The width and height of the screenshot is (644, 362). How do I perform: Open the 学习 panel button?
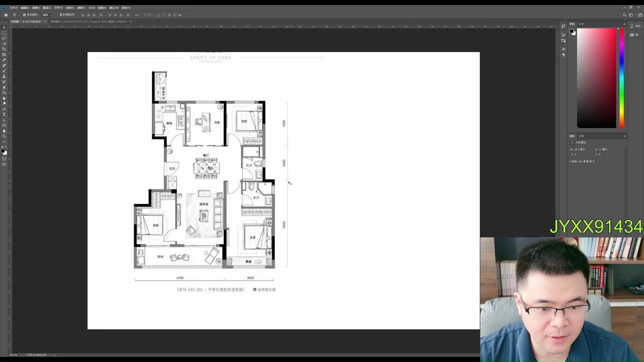pos(636,26)
